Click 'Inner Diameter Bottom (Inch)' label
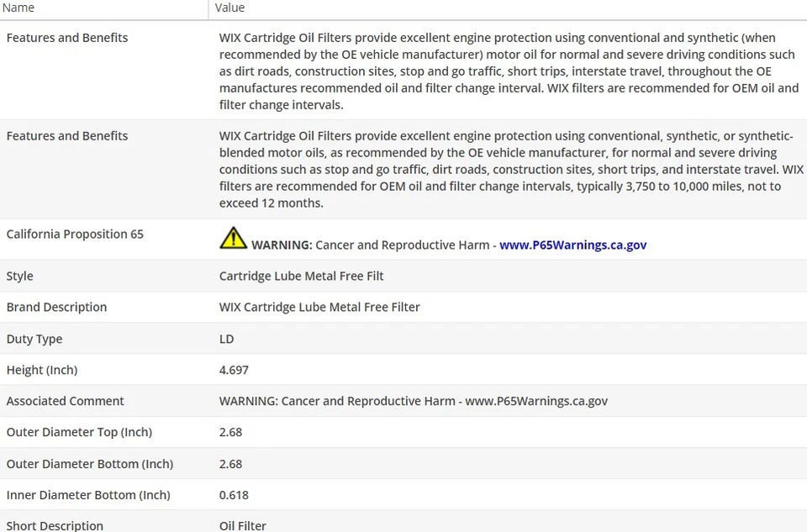807x532 pixels. click(88, 495)
